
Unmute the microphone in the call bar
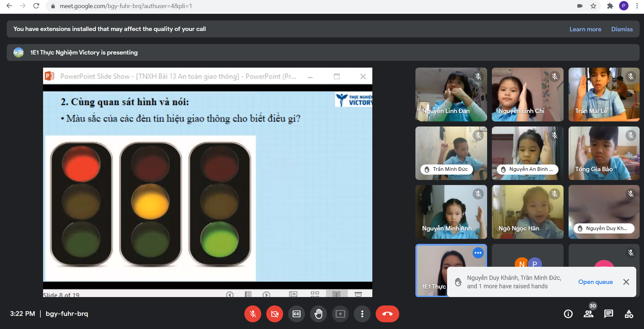coord(253,314)
